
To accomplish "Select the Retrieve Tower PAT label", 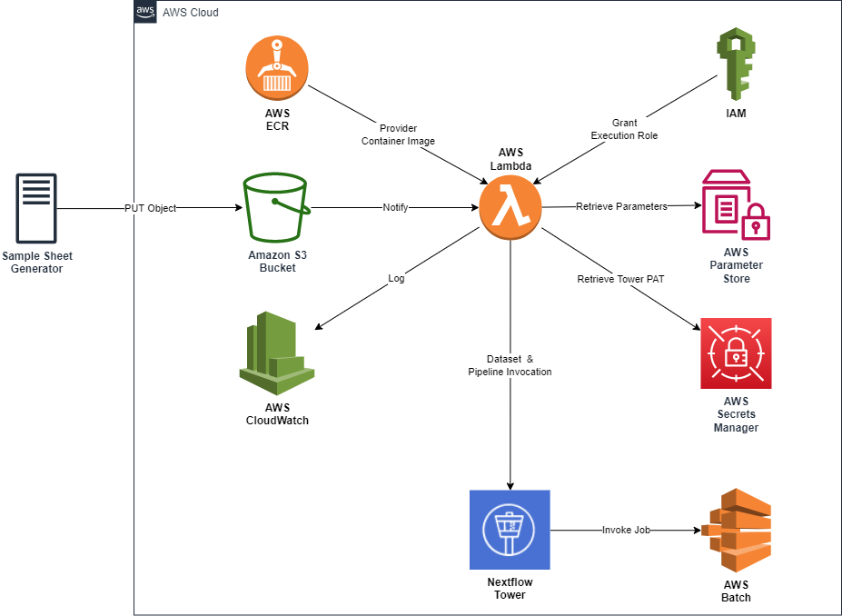I will point(620,279).
